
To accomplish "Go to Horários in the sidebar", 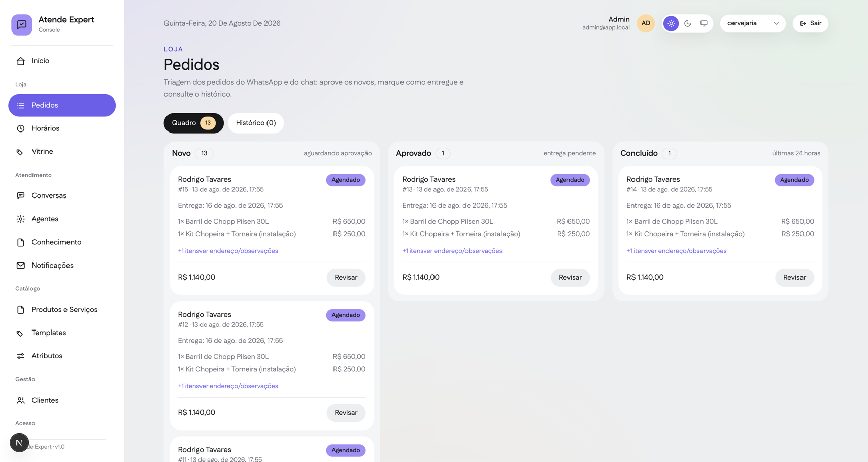I will tap(62, 129).
